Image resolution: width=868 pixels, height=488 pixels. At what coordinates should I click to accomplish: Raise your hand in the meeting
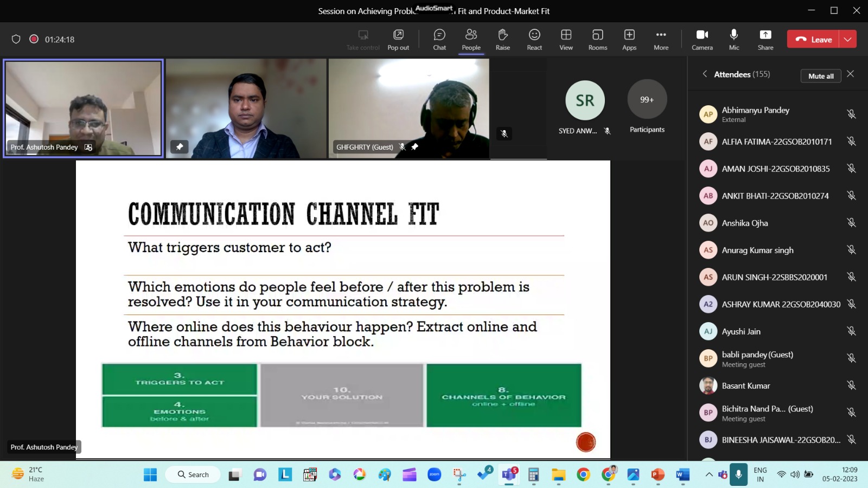click(502, 40)
